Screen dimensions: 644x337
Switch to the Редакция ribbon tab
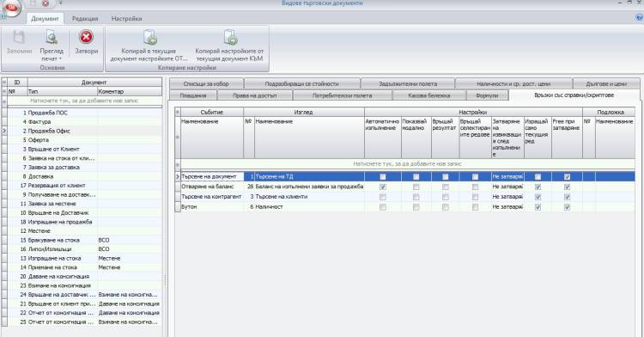pos(85,19)
